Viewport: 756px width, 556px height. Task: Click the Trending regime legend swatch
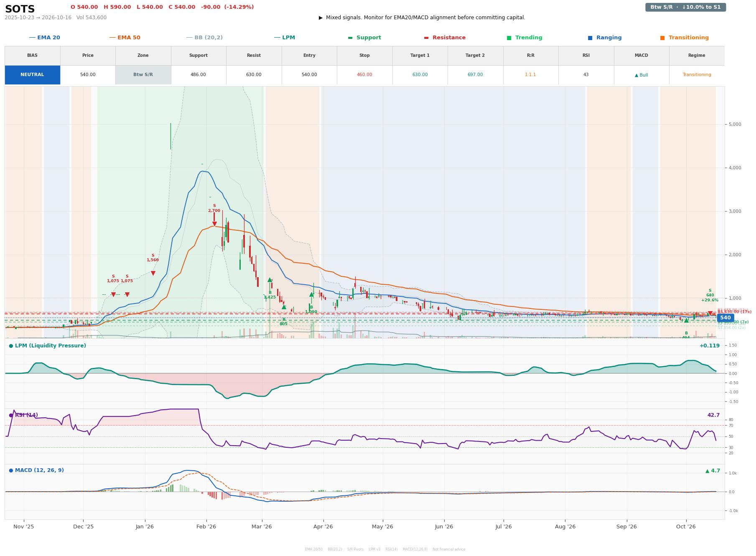click(509, 38)
